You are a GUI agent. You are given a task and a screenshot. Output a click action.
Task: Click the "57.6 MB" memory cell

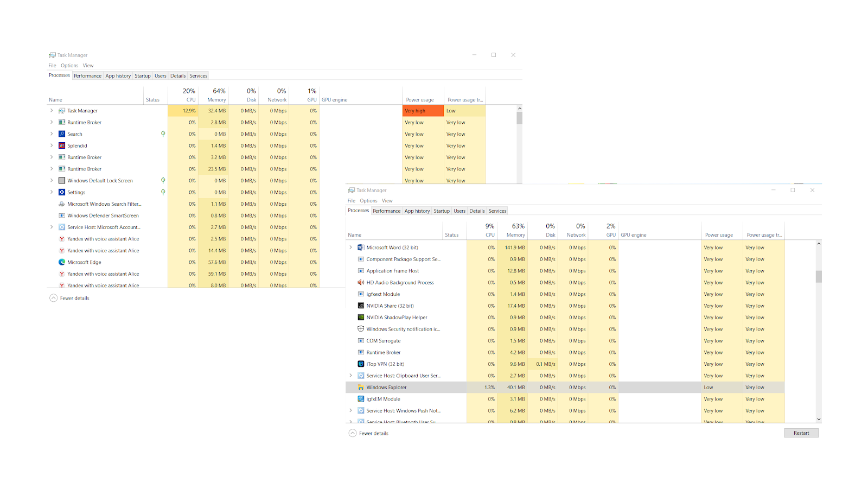coord(214,262)
